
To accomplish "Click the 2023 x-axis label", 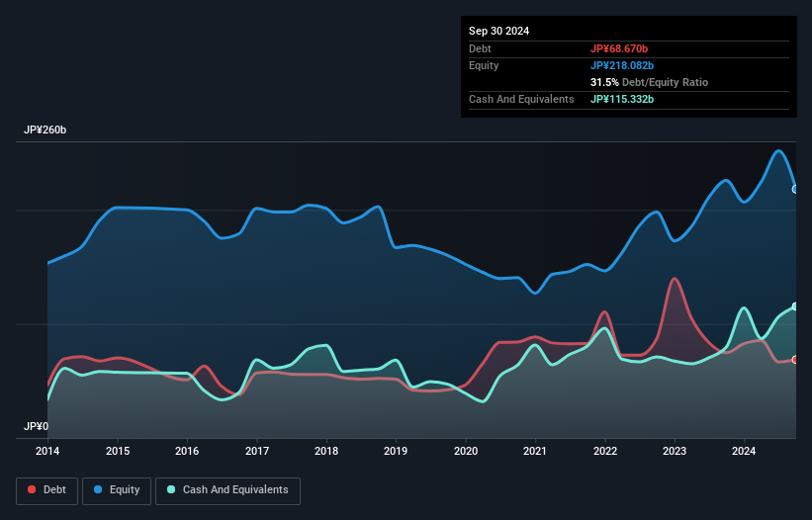I will [675, 451].
